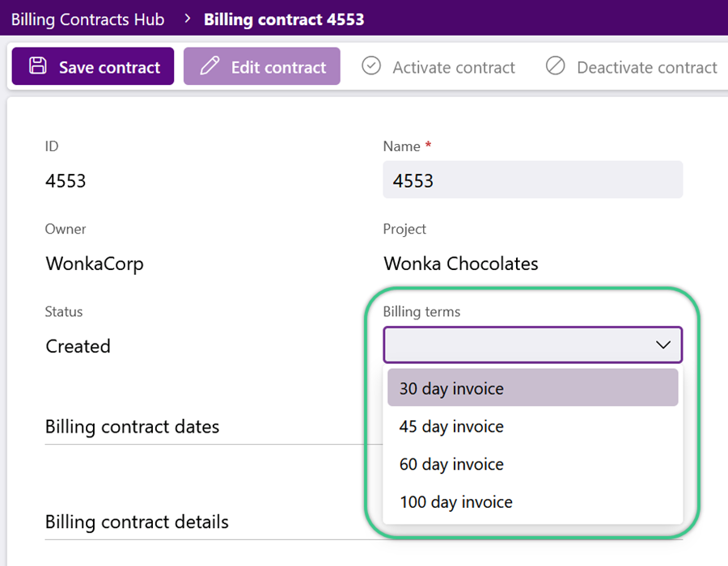
Task: Click the floppy disk save icon
Action: point(37,65)
